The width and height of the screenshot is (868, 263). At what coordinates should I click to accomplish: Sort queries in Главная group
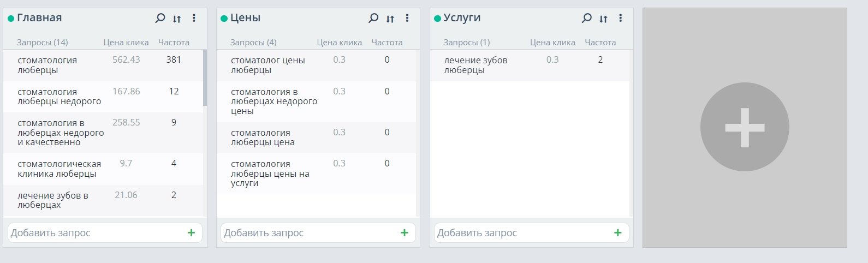[x=177, y=19]
